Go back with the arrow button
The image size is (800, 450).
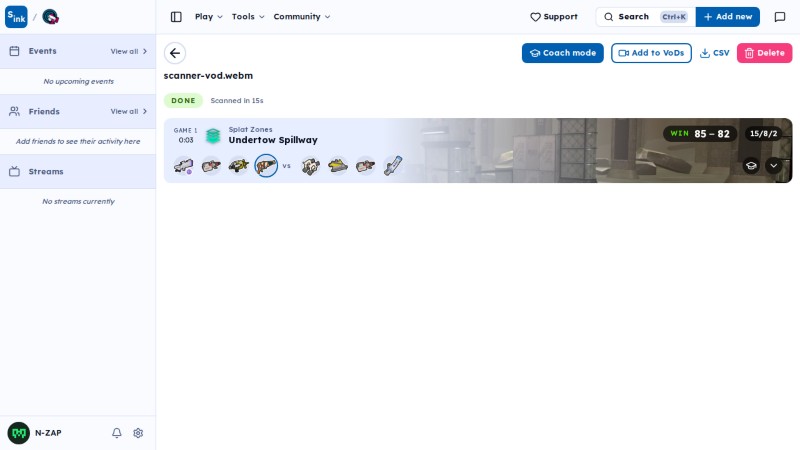[x=175, y=53]
